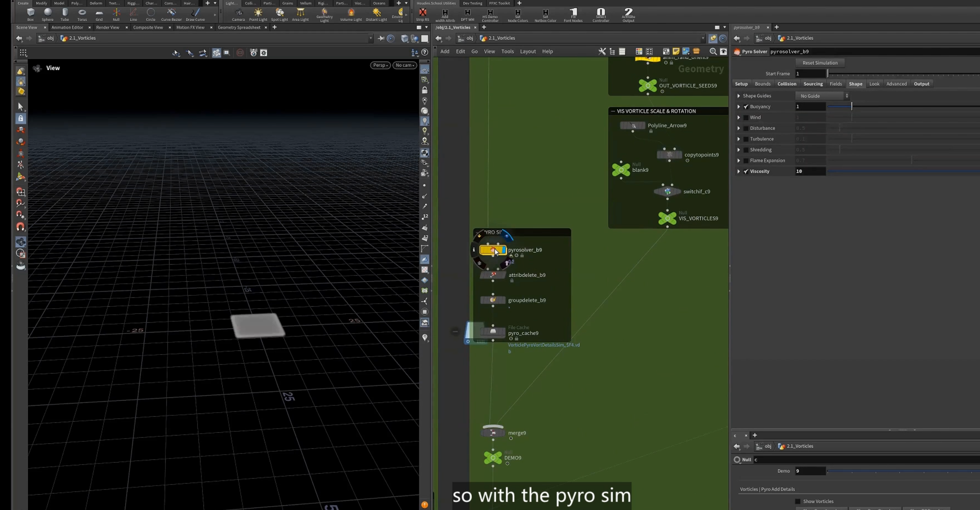Click the Reset Simulation button
This screenshot has width=980, height=510.
(x=820, y=63)
